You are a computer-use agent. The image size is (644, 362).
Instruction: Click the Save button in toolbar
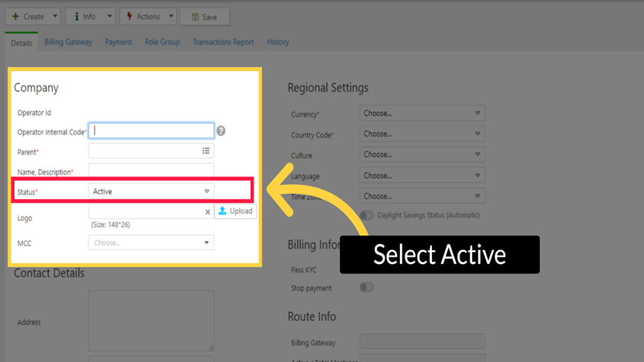coord(205,17)
